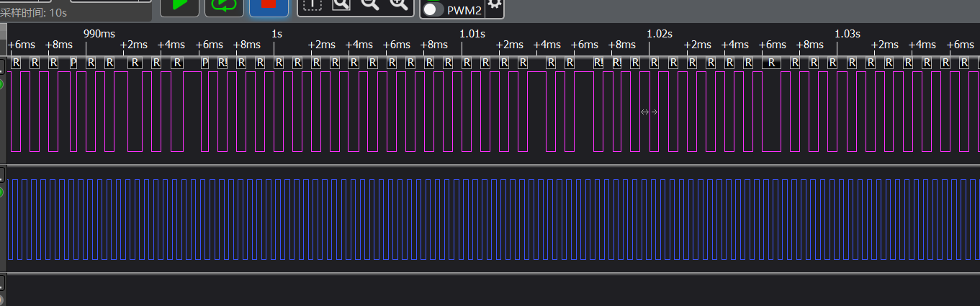Zoom out the waveform view
The height and width of the screenshot is (306, 980).
[x=369, y=4]
